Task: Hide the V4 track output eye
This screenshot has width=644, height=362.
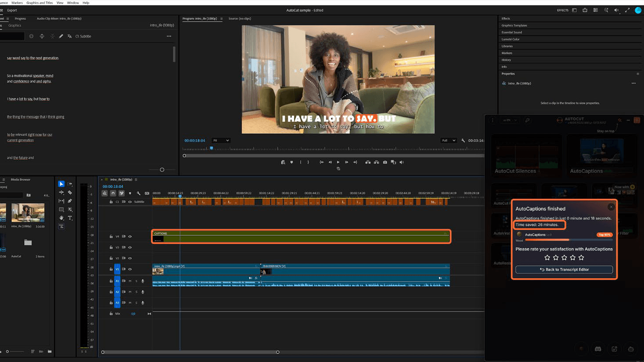Action: pos(130,237)
